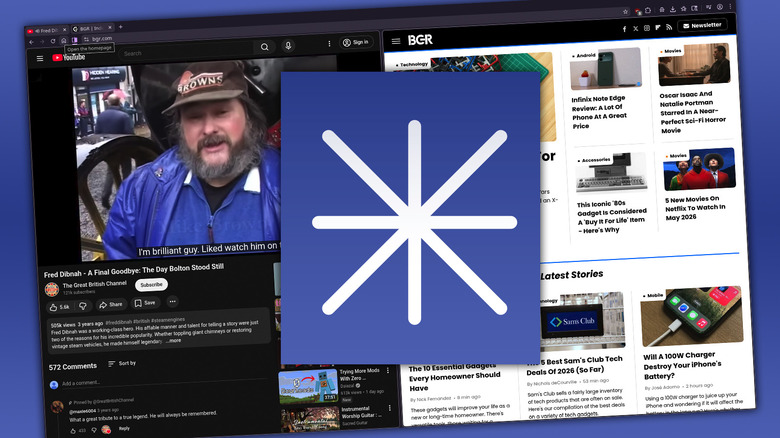Save the video with the Save button
Screen dimensions: 780x438
pyautogui.click(x=145, y=303)
